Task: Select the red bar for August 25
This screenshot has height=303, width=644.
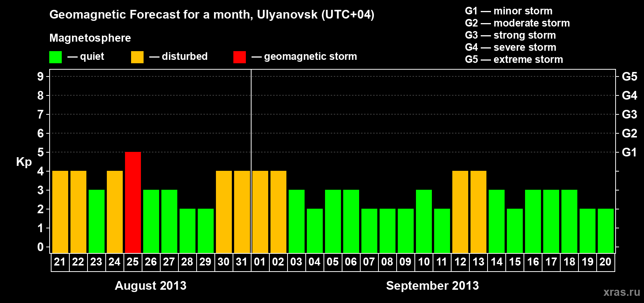Action: [133, 203]
